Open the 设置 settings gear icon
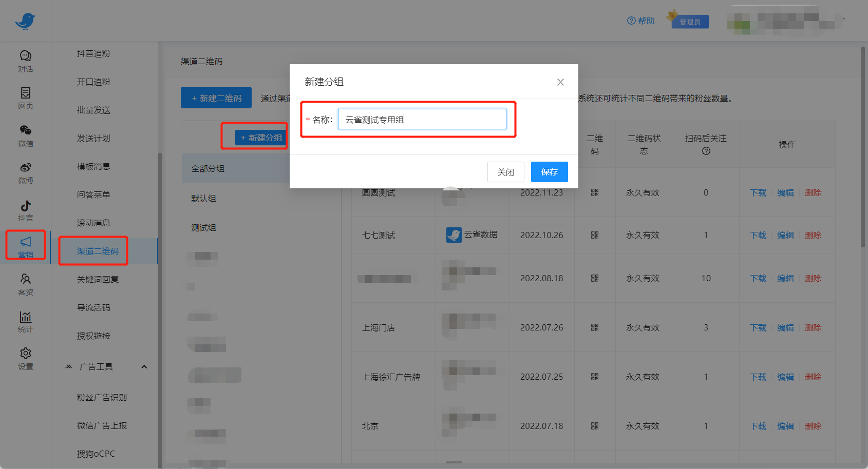The height and width of the screenshot is (469, 868). point(25,358)
